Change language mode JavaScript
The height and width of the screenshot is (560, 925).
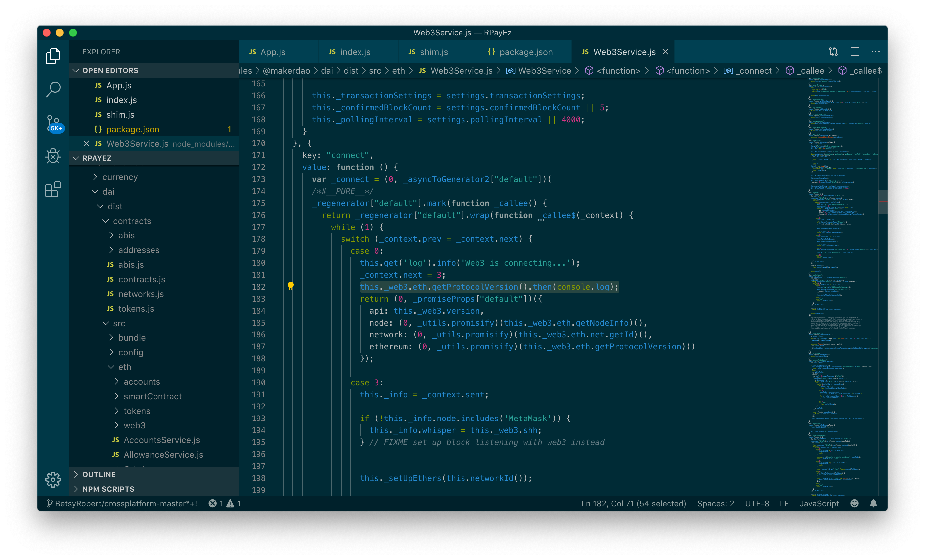(x=819, y=503)
